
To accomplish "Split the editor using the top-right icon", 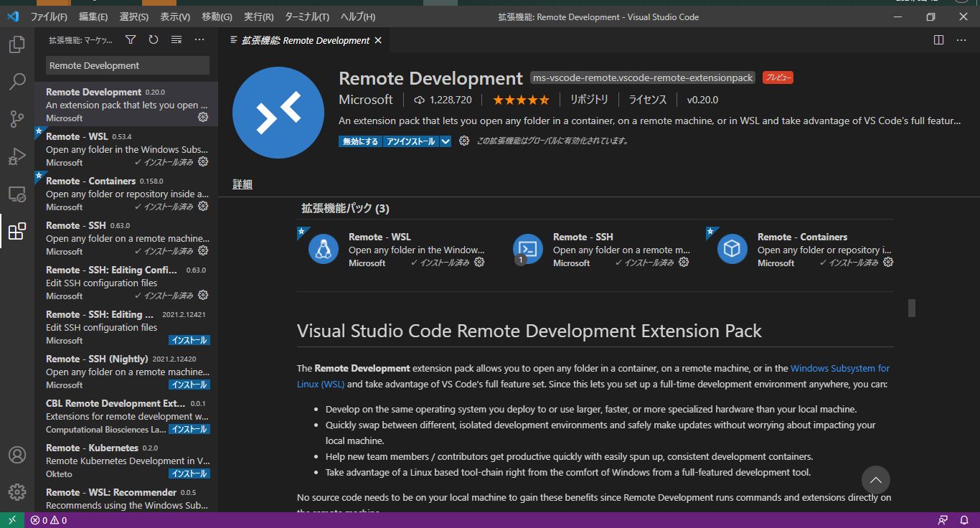I will click(938, 40).
